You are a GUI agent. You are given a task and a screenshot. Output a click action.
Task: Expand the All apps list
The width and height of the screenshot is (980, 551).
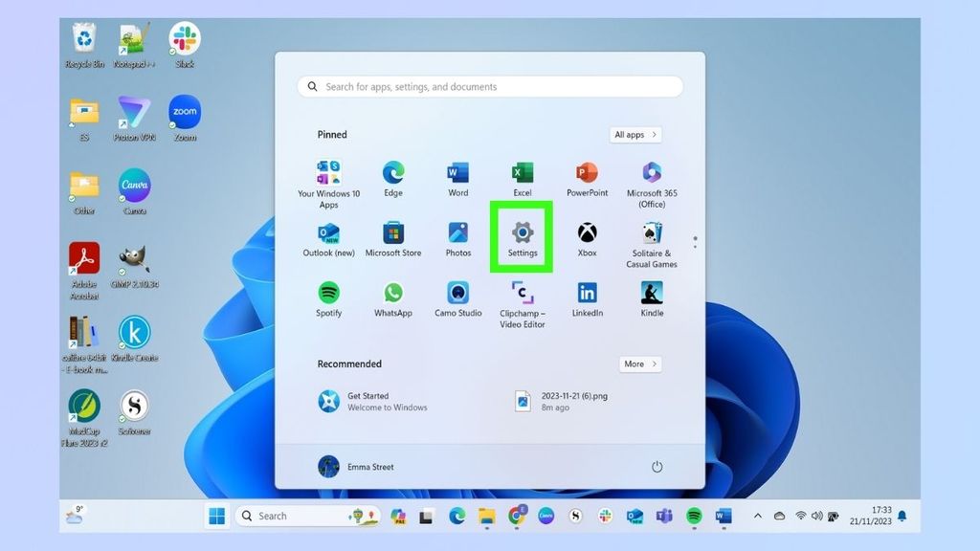click(x=634, y=134)
